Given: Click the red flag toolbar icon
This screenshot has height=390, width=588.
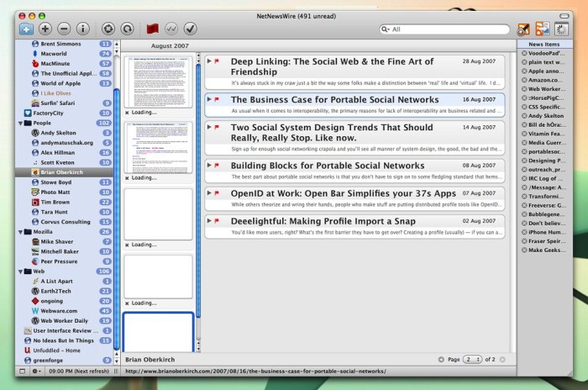Looking at the screenshot, I should click(x=153, y=29).
